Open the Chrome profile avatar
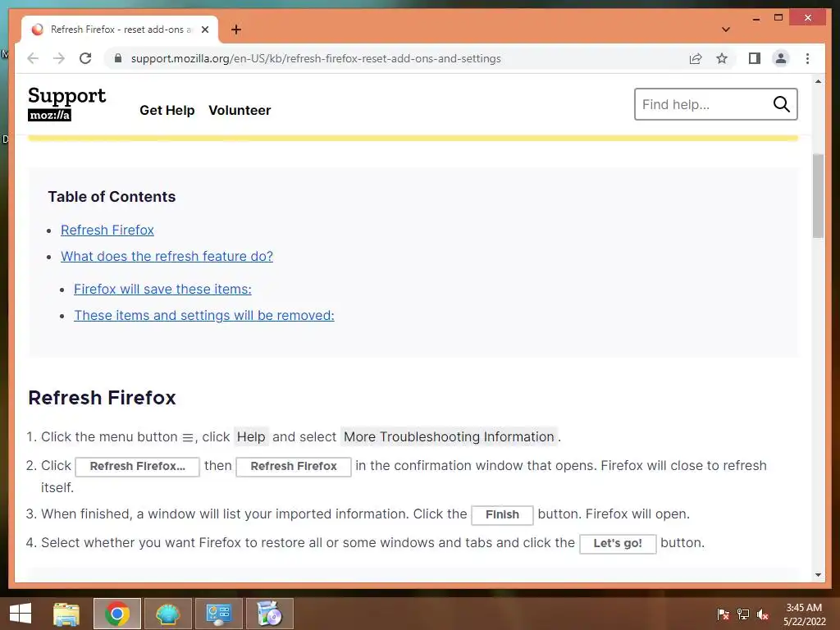 [781, 58]
